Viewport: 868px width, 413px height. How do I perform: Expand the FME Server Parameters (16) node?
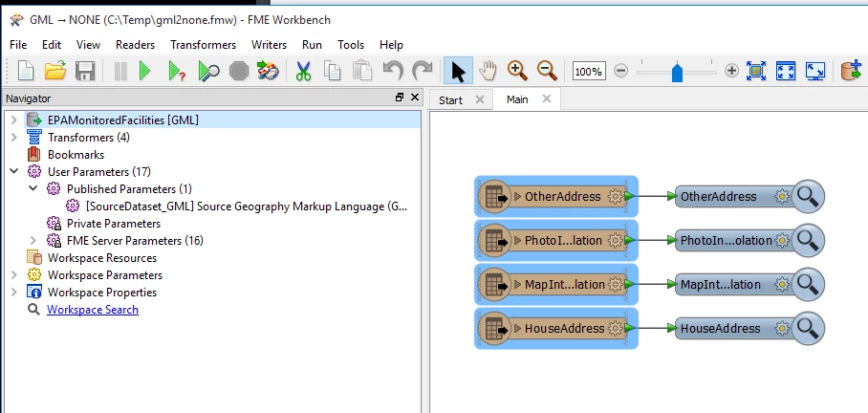click(33, 240)
